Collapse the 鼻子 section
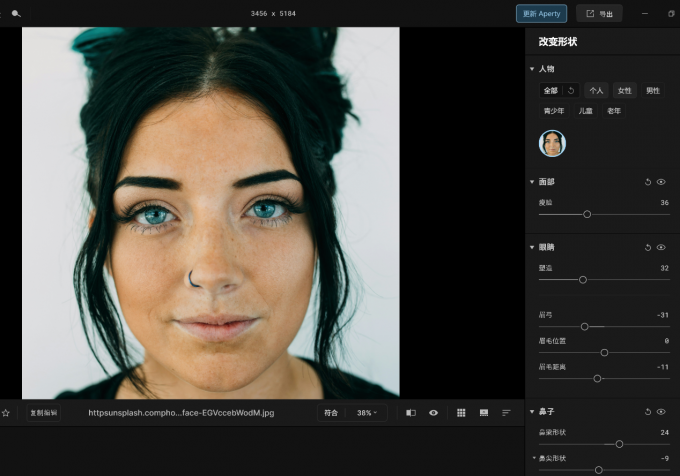 tap(532, 412)
